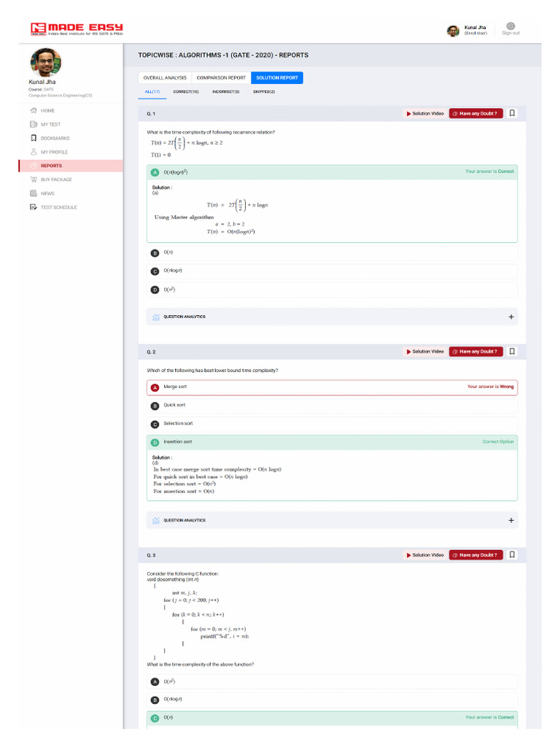Filter by Incorrect(5) answers

[x=225, y=92]
